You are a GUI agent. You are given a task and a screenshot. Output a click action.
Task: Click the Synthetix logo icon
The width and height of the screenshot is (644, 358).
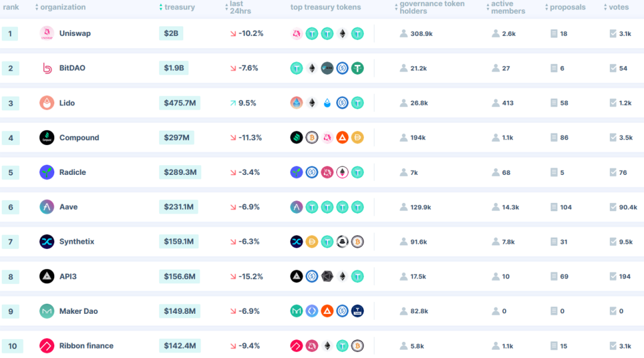pos(47,242)
